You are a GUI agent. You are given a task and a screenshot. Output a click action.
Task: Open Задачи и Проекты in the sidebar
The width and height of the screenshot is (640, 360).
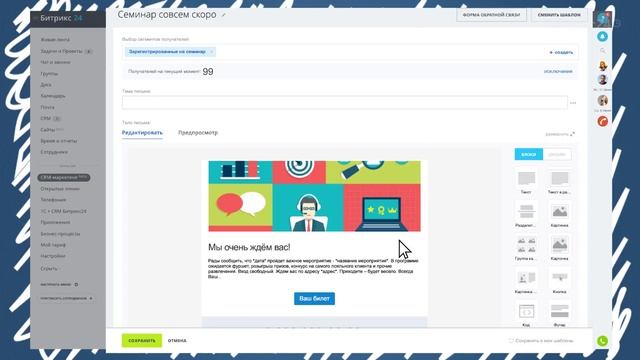pyautogui.click(x=61, y=51)
